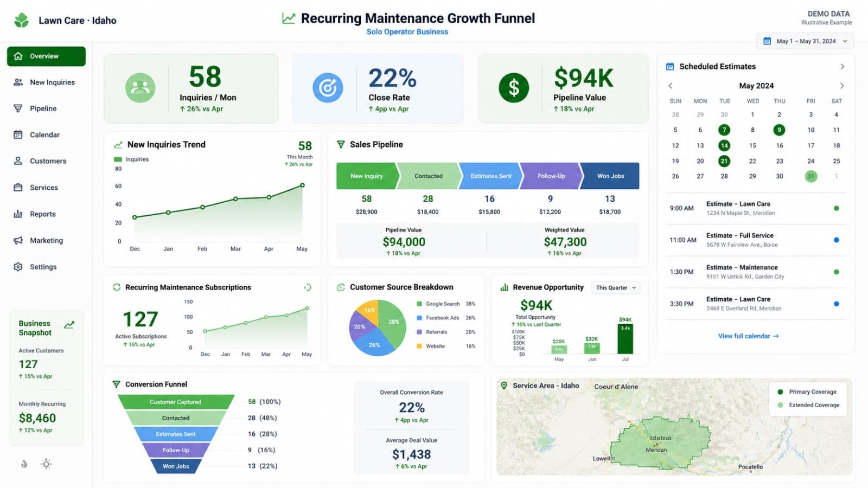This screenshot has height=488, width=868.
Task: Click the Business Snapshot trend icon
Action: point(69,325)
